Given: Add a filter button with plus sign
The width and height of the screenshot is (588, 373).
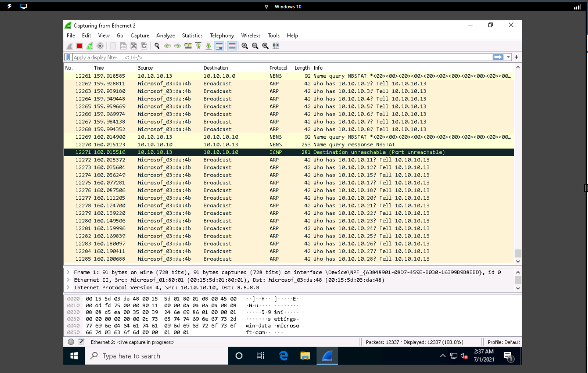Looking at the screenshot, I should pos(517,57).
